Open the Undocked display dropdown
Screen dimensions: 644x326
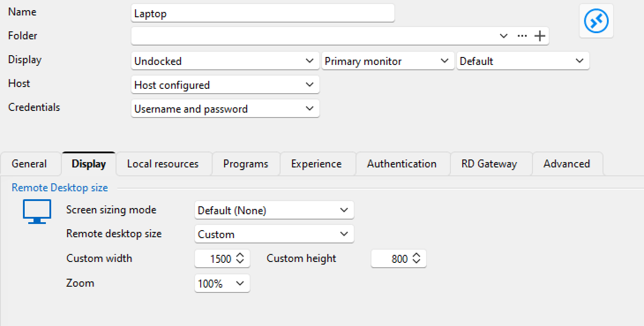coord(225,61)
